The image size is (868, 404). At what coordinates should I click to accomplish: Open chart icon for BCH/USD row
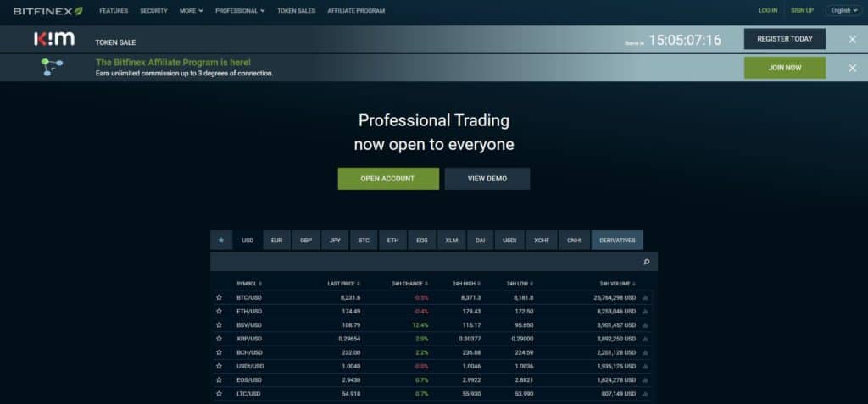pos(645,352)
